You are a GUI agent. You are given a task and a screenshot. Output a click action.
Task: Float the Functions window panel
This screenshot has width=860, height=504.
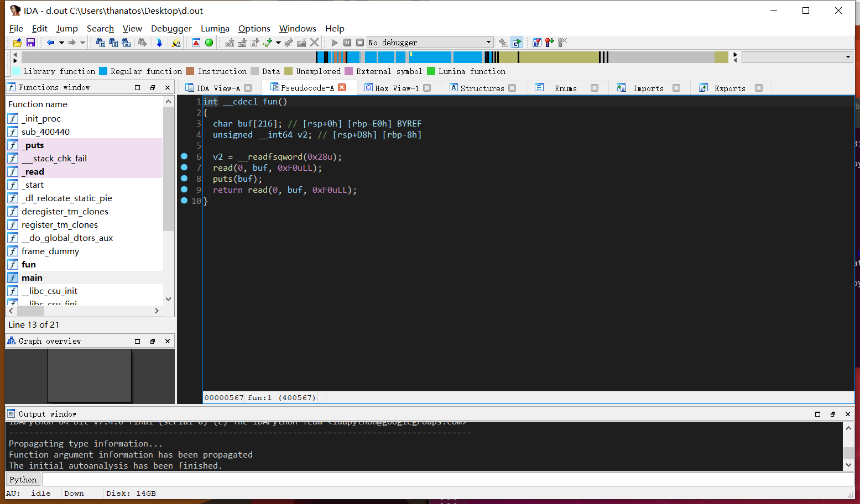tap(153, 87)
